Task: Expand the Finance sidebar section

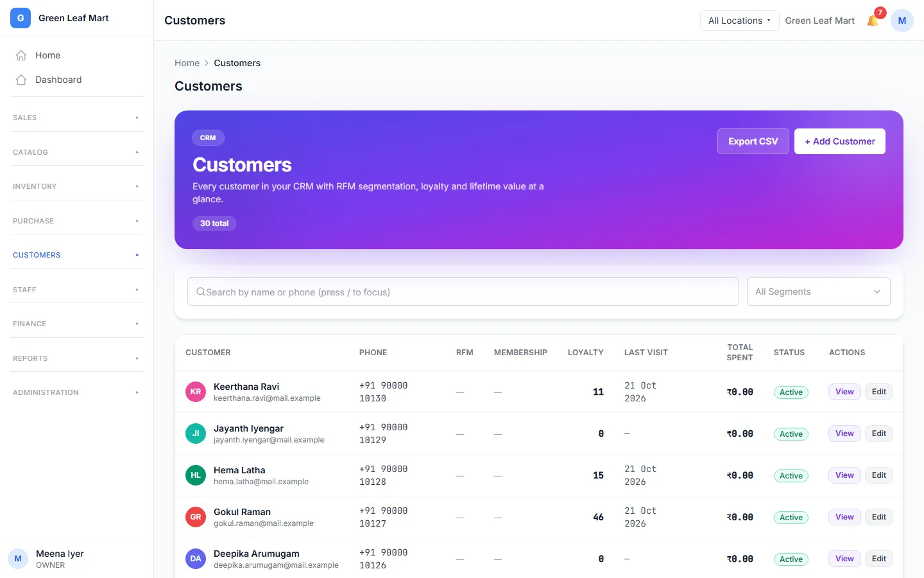Action: point(76,324)
